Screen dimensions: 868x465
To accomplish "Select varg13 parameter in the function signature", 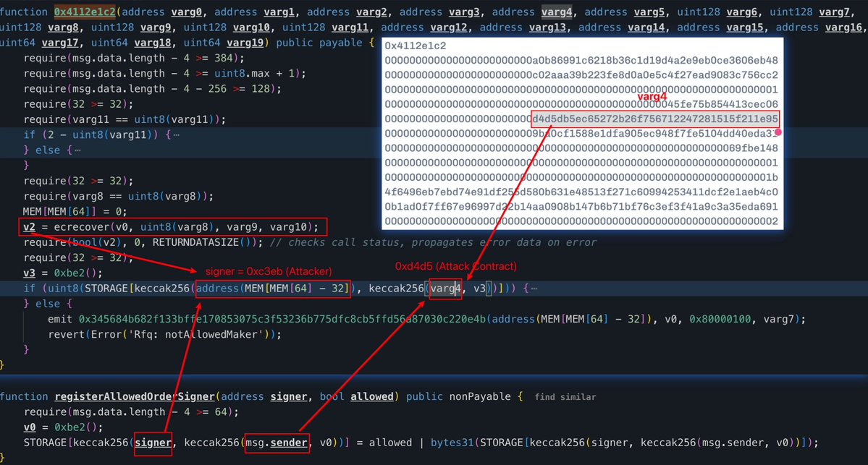I will [547, 27].
